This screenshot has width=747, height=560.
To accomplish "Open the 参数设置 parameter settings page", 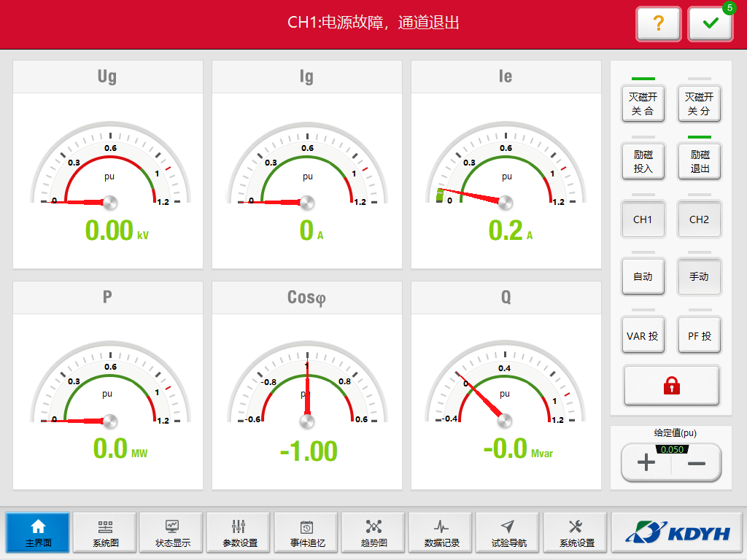I will pyautogui.click(x=240, y=533).
